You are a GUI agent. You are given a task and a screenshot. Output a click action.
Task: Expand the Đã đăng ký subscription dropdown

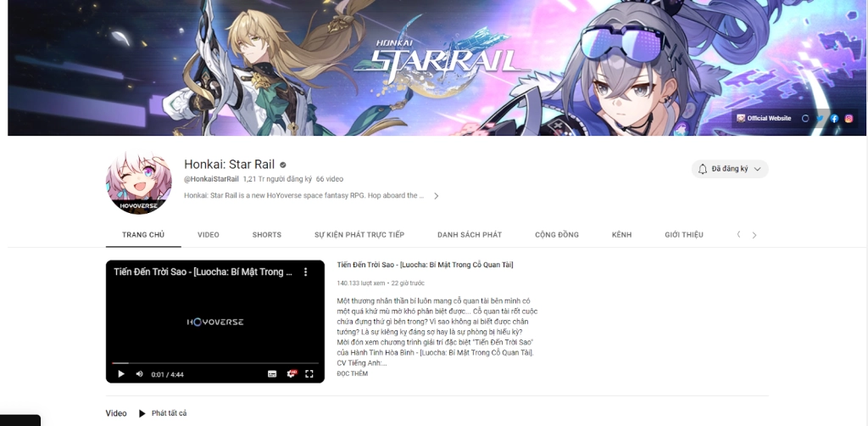[730, 169]
